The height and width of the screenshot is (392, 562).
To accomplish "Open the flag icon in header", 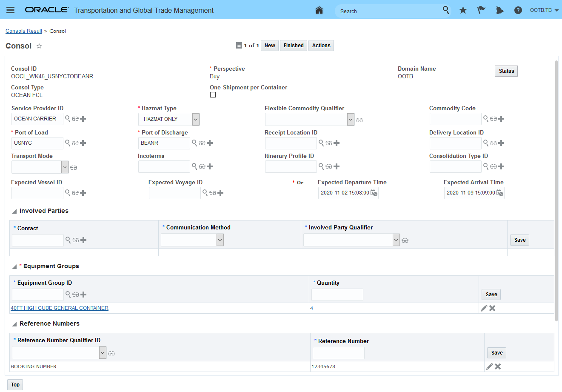I will click(x=481, y=10).
